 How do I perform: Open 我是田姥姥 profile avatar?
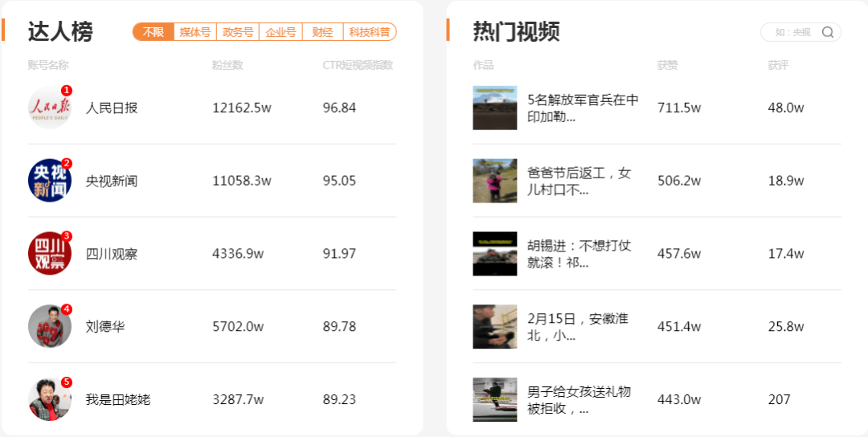(50, 399)
